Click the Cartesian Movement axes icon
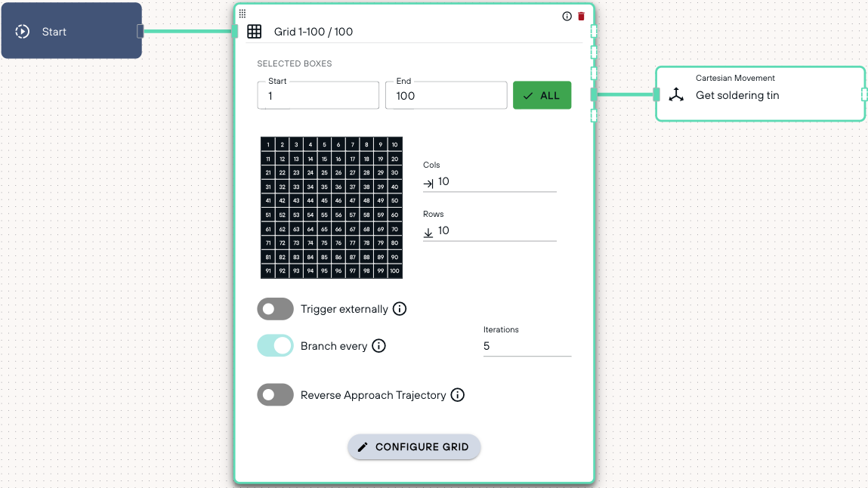868x488 pixels. (x=676, y=94)
